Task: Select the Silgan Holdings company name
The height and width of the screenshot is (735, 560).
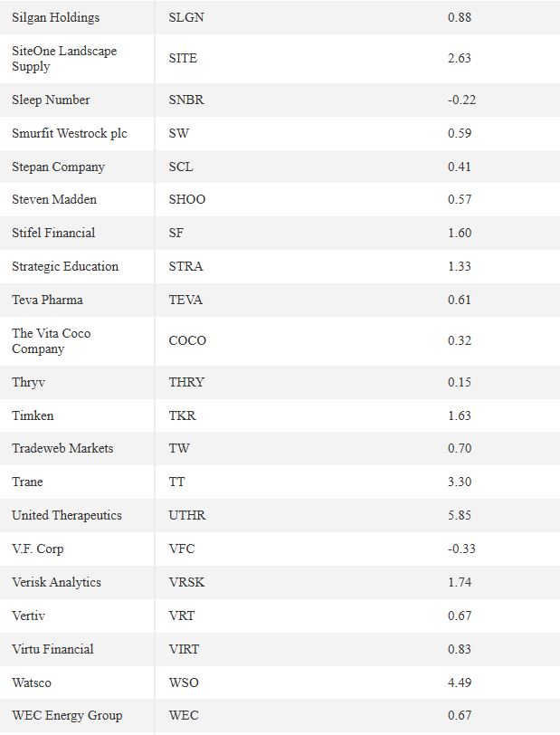Action: [56, 18]
